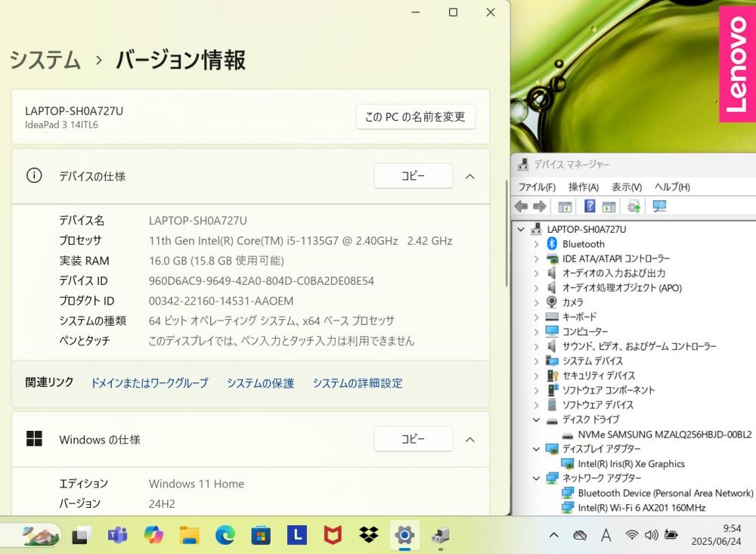The width and height of the screenshot is (756, 554).
Task: Collapse the ディスプレイ アダプター node
Action: pyautogui.click(x=536, y=449)
